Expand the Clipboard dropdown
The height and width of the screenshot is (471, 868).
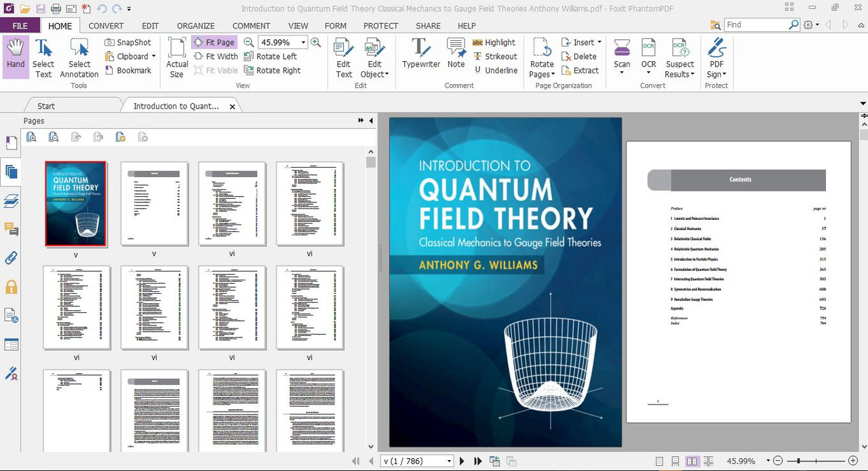[x=153, y=56]
